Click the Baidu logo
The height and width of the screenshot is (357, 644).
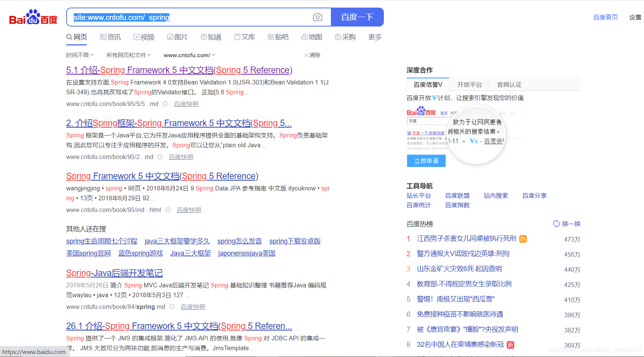coord(33,17)
